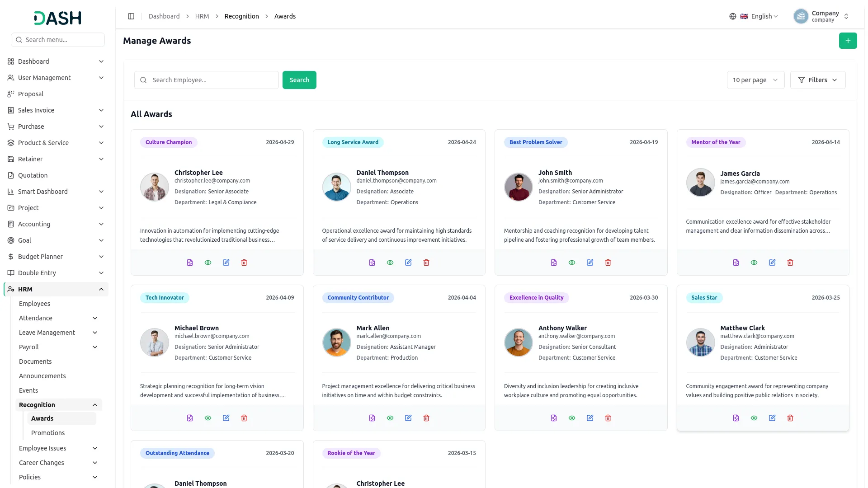Delete Mark Allen's Community Contributor award

[426, 418]
